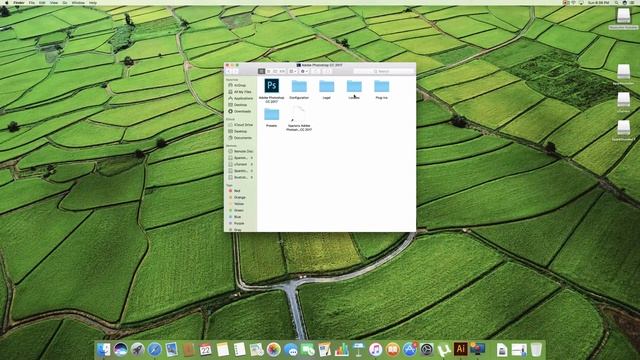Image resolution: width=640 pixels, height=360 pixels.
Task: Open the Configuration folder
Action: coord(299,86)
